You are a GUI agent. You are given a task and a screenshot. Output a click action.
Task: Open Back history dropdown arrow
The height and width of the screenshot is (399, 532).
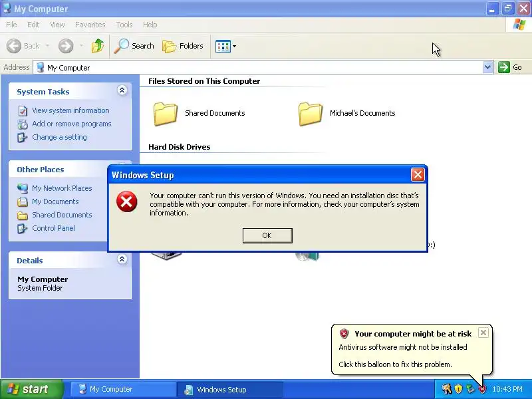click(47, 46)
